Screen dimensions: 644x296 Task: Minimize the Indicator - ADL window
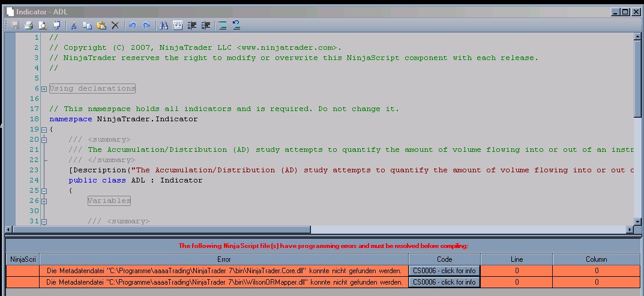click(616, 13)
